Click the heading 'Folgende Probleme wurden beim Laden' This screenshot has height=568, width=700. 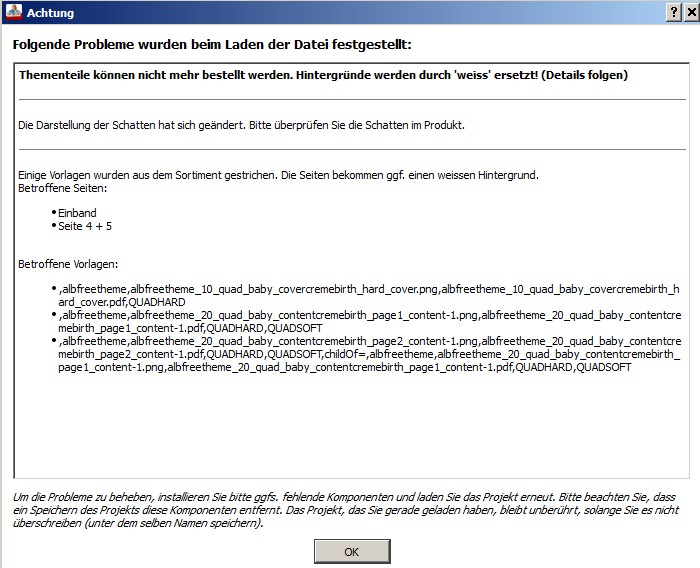tap(212, 45)
